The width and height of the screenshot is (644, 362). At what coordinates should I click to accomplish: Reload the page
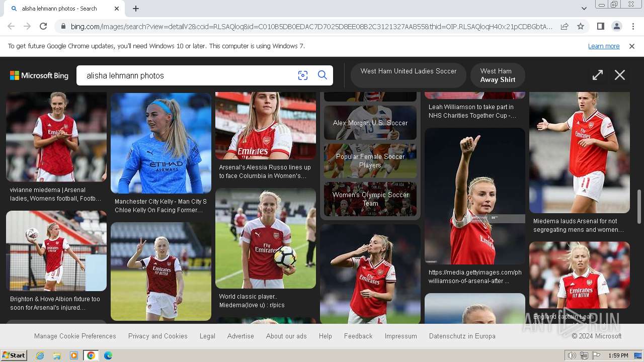43,26
